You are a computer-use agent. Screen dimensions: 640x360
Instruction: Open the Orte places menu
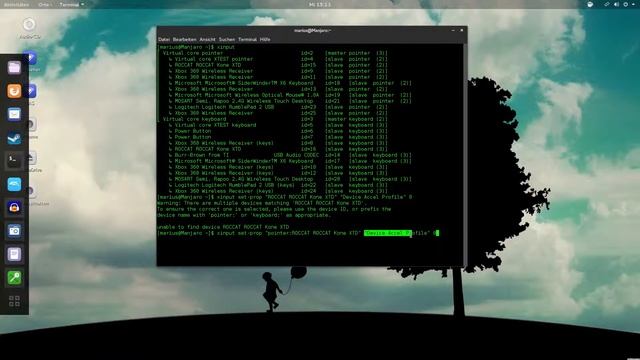pos(44,4)
